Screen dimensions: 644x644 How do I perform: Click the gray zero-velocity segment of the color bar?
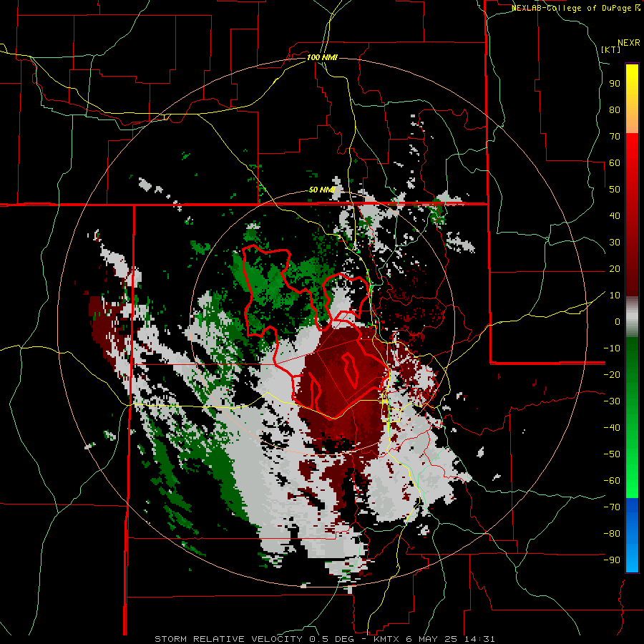(632, 317)
